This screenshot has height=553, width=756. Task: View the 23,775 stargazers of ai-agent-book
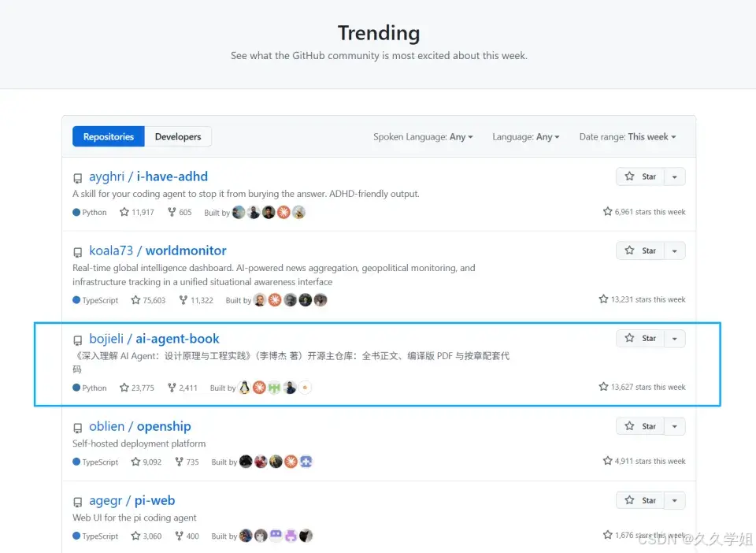pyautogui.click(x=137, y=388)
